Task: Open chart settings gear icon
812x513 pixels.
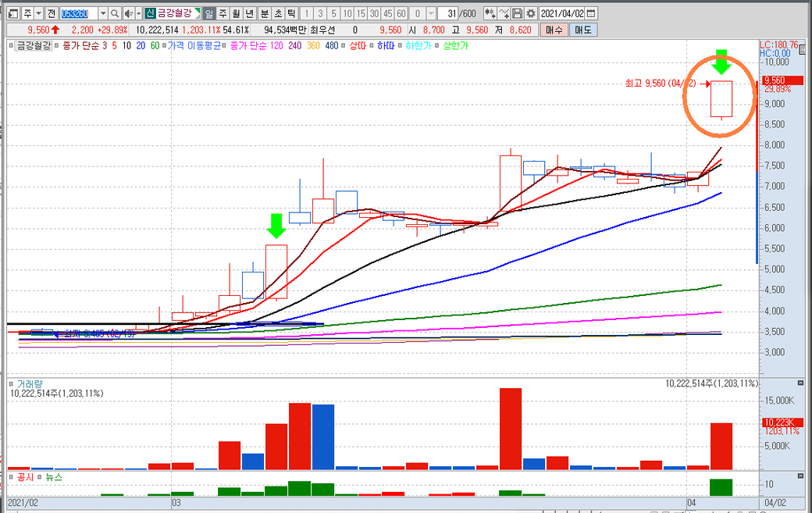Action: [x=531, y=14]
